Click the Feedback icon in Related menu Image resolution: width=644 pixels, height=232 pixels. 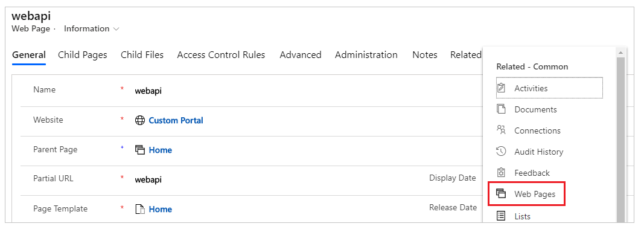(x=501, y=172)
